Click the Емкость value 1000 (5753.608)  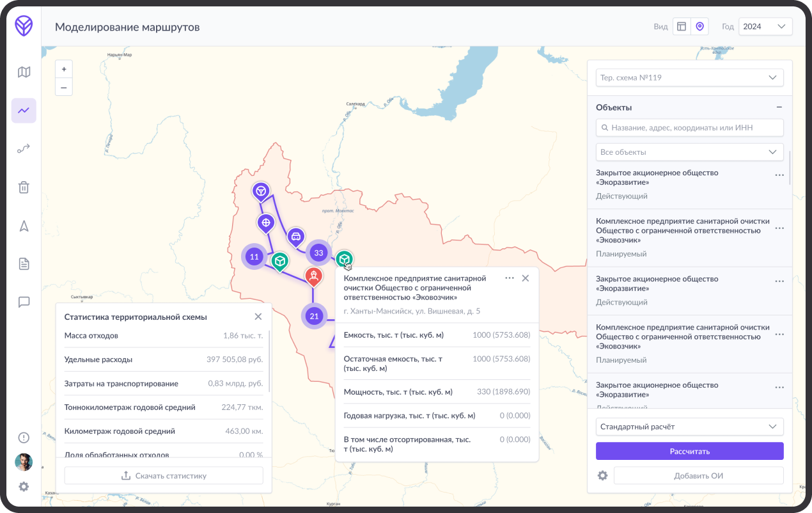pyautogui.click(x=501, y=335)
